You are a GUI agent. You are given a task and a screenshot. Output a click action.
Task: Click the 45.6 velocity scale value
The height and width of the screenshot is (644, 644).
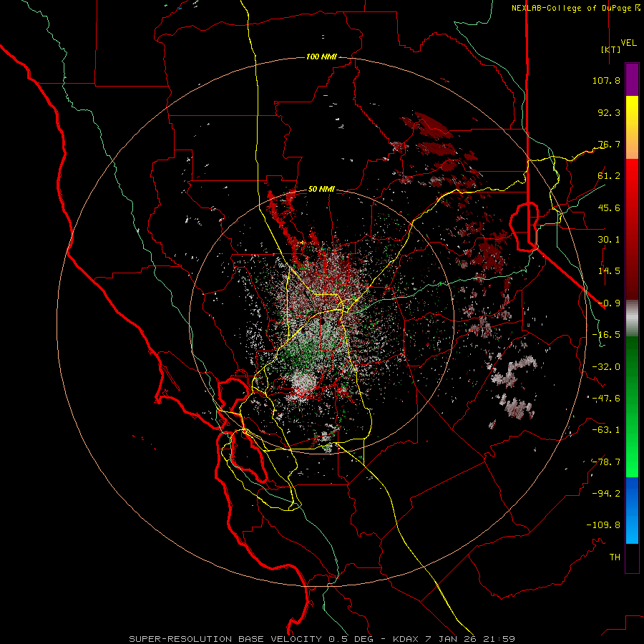(609, 208)
